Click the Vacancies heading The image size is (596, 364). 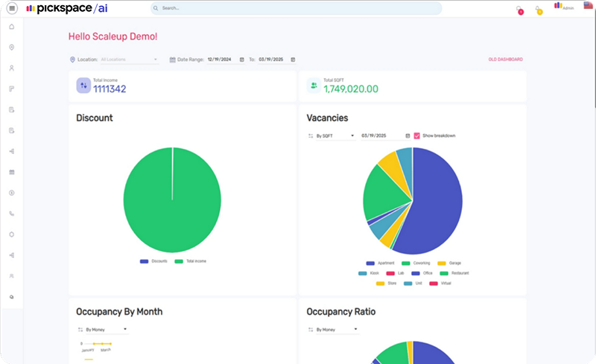327,118
